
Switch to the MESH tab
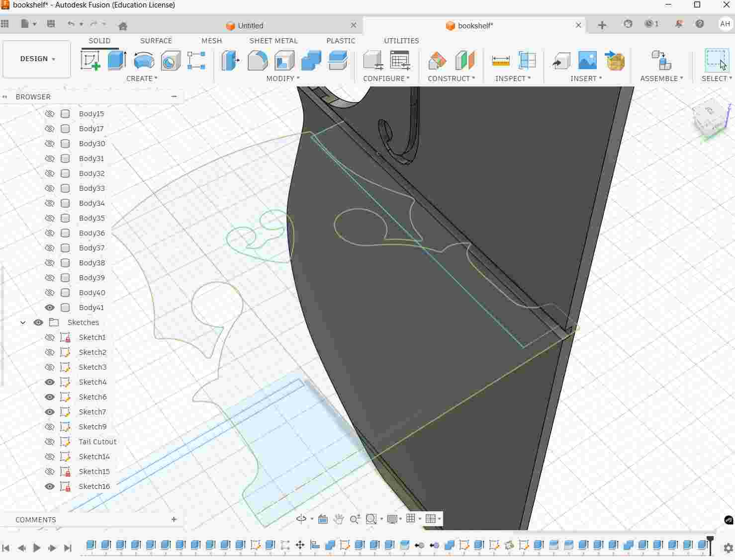coord(211,41)
